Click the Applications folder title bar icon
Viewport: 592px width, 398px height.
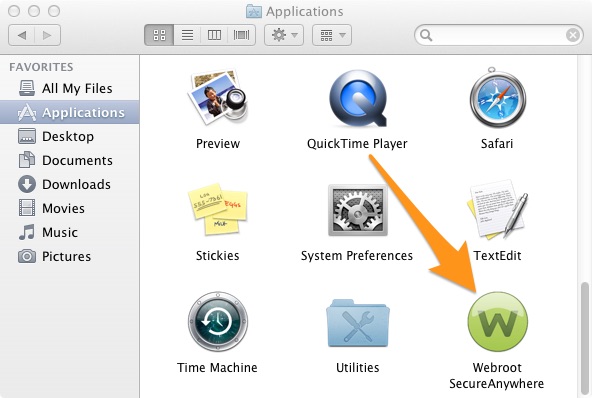254,11
